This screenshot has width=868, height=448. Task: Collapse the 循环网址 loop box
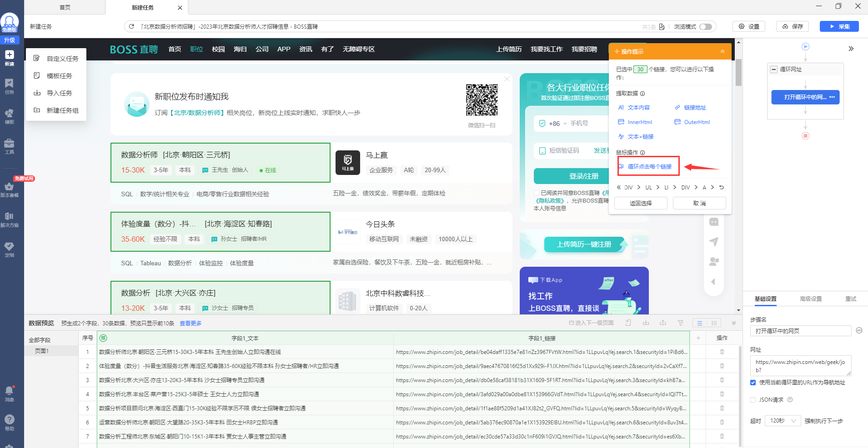pos(773,70)
